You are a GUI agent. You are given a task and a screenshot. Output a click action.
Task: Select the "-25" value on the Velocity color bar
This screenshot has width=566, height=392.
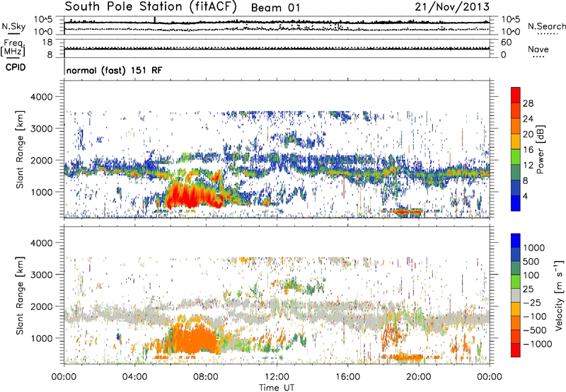(x=532, y=303)
